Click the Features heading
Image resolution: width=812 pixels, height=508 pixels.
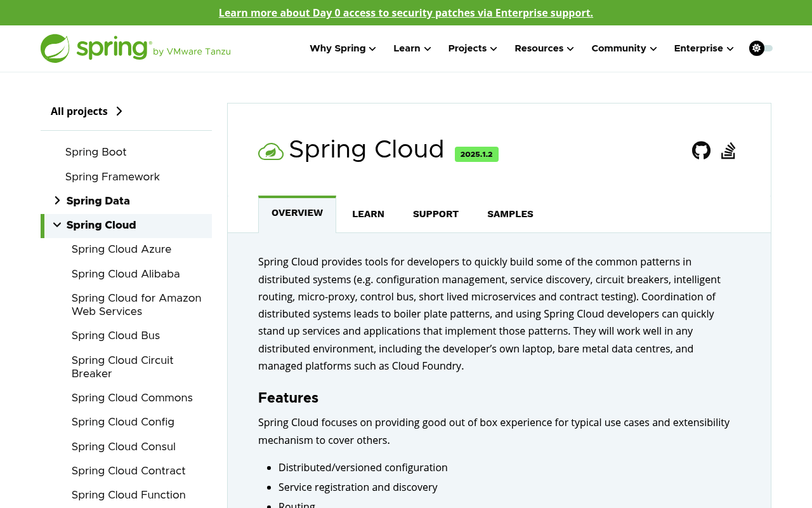coord(288,398)
